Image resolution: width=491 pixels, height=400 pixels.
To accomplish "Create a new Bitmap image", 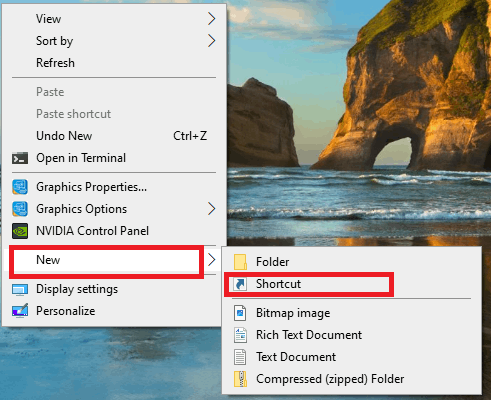I will click(x=352, y=313).
